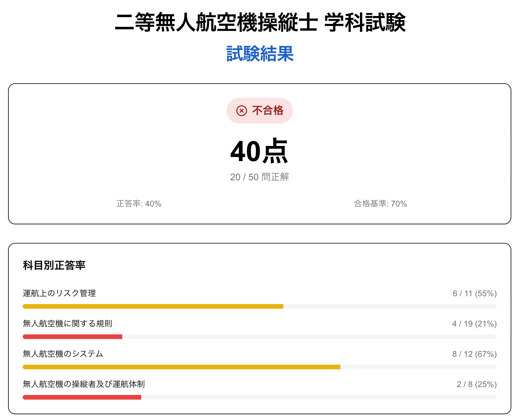The width and height of the screenshot is (520, 420).
Task: Click the 運航上のリスク管理 yellow progress bar
Action: pos(153,306)
